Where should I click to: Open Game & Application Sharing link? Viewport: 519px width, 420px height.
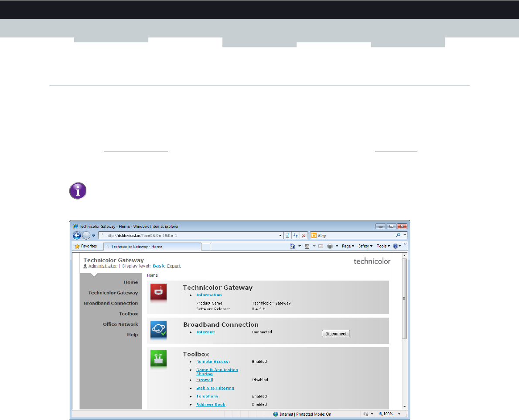[x=217, y=372]
